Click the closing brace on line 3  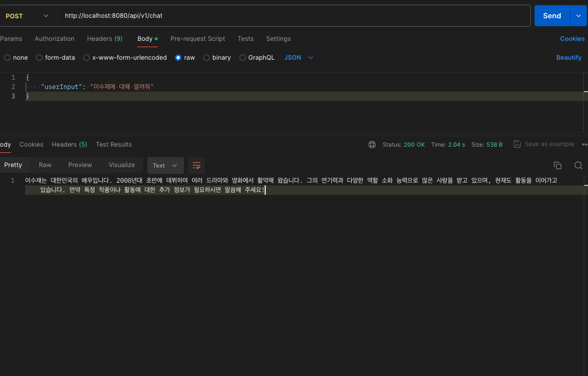(27, 96)
